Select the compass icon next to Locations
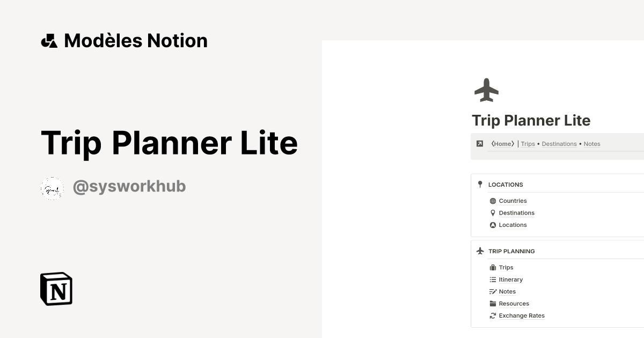This screenshot has width=644, height=338. pos(493,225)
